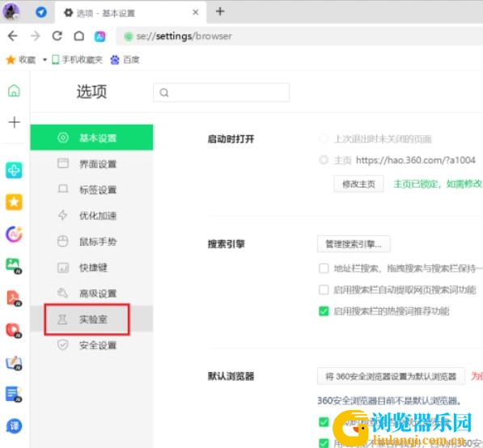Open a new tab with plus button
The width and height of the screenshot is (483, 448).
tap(220, 11)
